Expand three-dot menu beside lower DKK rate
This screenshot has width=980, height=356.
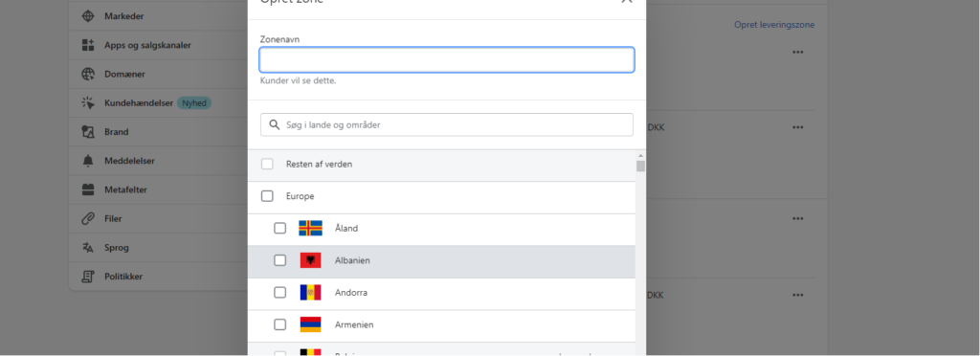[797, 295]
